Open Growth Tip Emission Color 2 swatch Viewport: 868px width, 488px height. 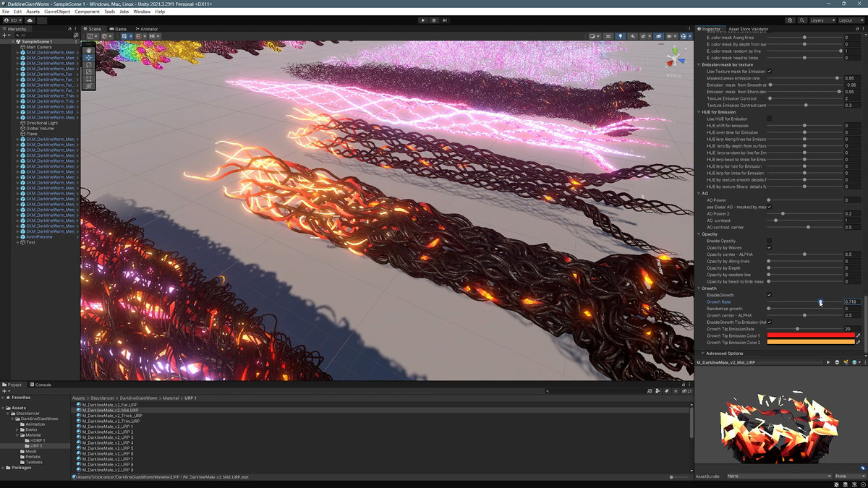point(810,342)
